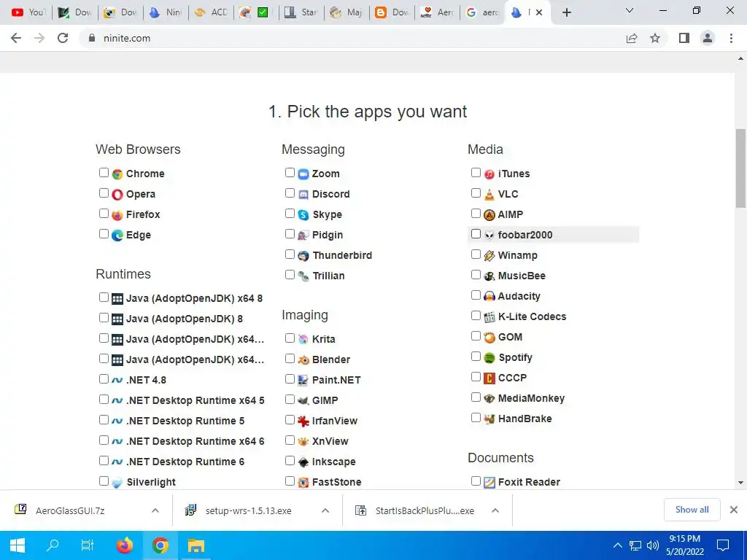Switch to the ACD browser tab
The width and height of the screenshot is (747, 560).
pos(212,12)
